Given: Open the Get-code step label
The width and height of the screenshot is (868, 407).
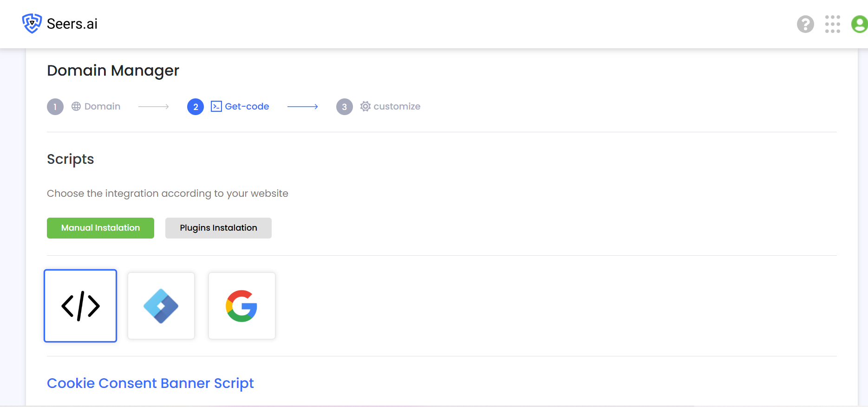Looking at the screenshot, I should (x=247, y=106).
